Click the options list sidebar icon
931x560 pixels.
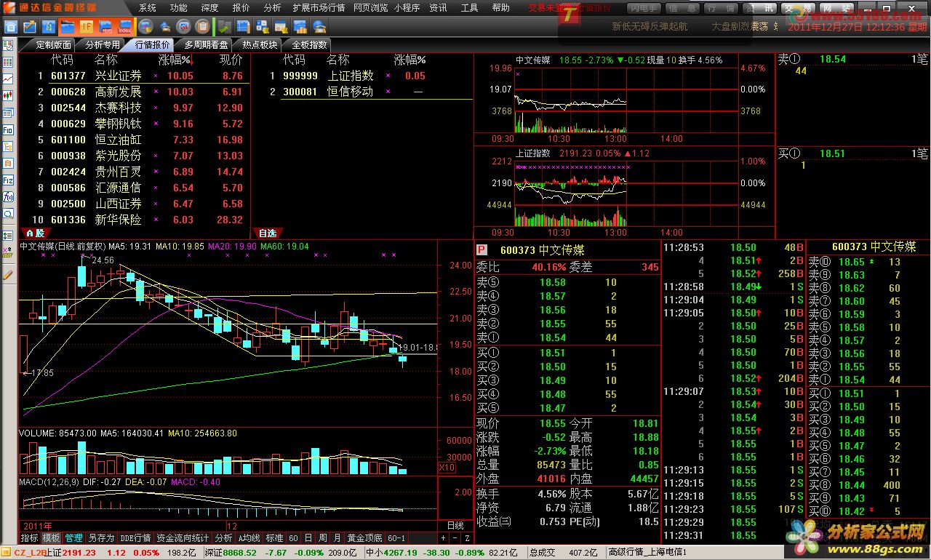(8, 236)
